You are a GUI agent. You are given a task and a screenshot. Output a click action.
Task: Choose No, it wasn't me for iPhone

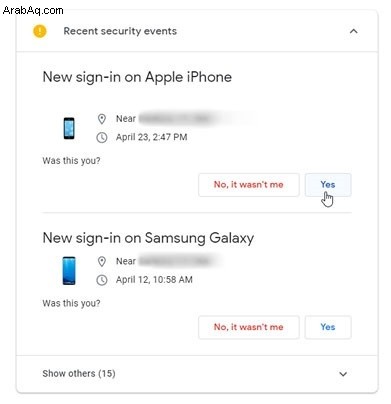pyautogui.click(x=249, y=185)
